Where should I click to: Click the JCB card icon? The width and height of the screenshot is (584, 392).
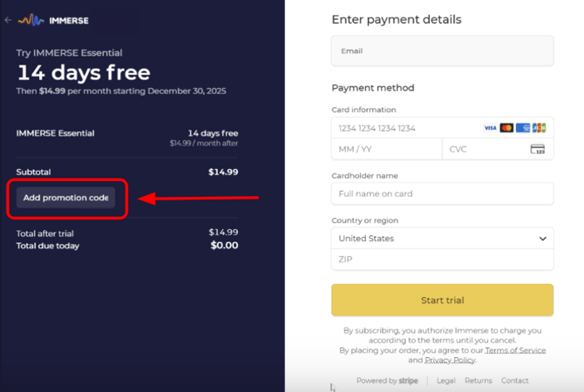(x=539, y=128)
